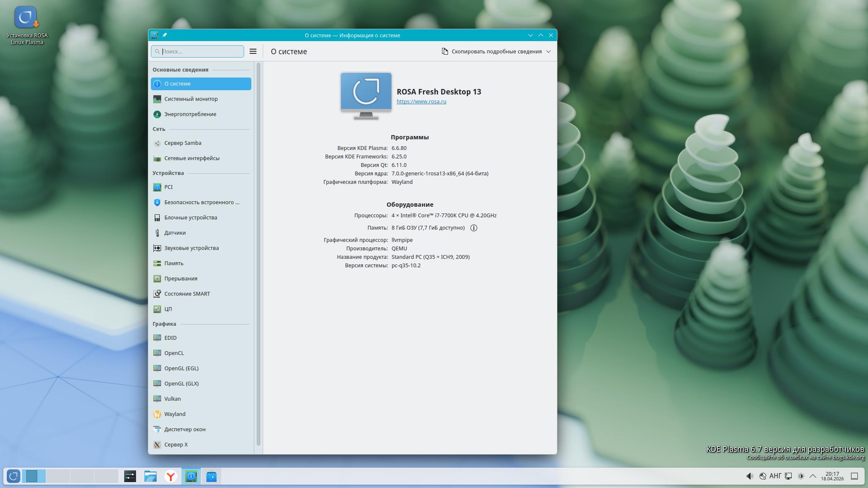Open the https://www.rosa.ru link
Image resolution: width=868 pixels, height=488 pixels.
point(421,102)
